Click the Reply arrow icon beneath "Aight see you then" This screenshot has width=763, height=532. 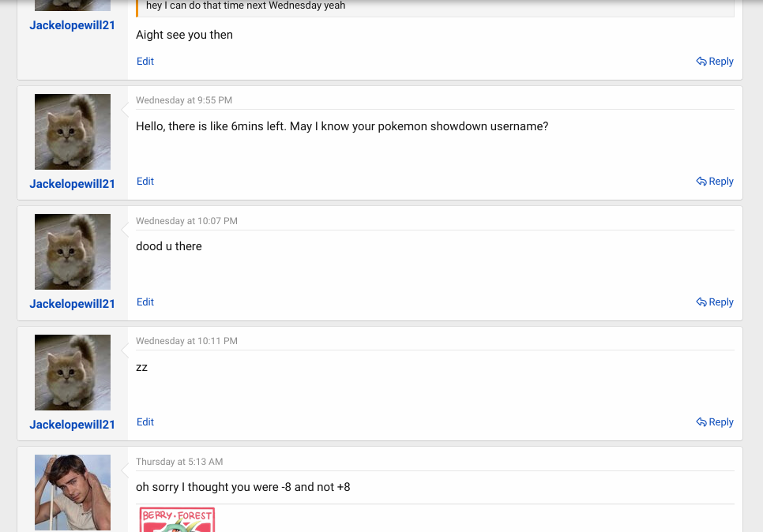point(701,61)
